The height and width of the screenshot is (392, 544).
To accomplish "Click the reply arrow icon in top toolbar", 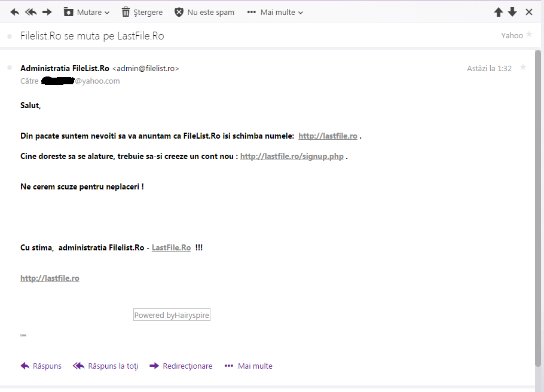I will coord(15,12).
